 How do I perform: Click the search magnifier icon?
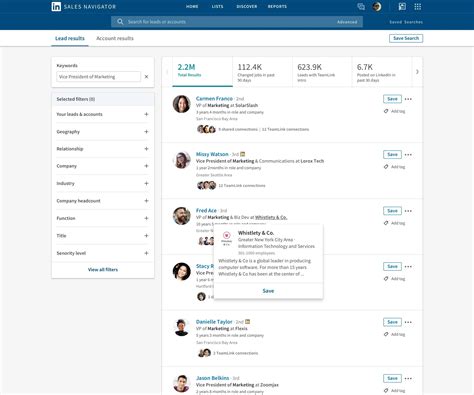(x=120, y=22)
